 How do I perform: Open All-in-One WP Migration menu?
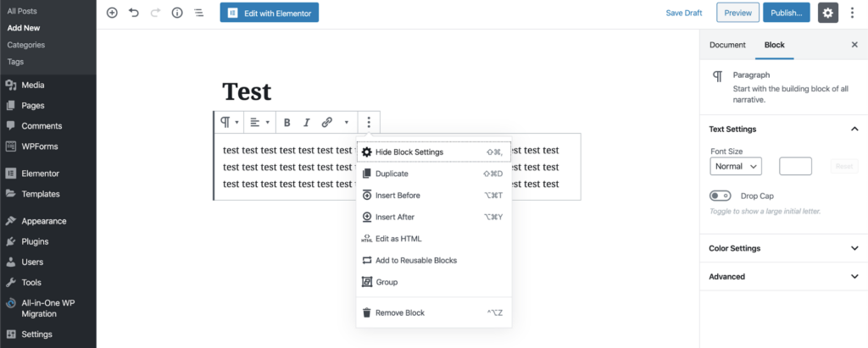tap(48, 309)
